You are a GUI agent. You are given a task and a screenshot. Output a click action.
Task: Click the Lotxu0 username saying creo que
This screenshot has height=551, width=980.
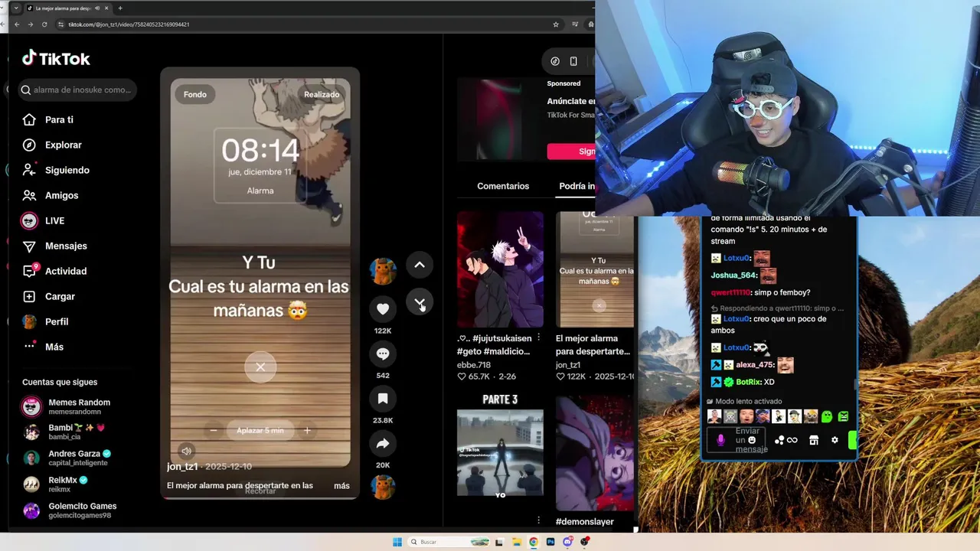point(736,319)
